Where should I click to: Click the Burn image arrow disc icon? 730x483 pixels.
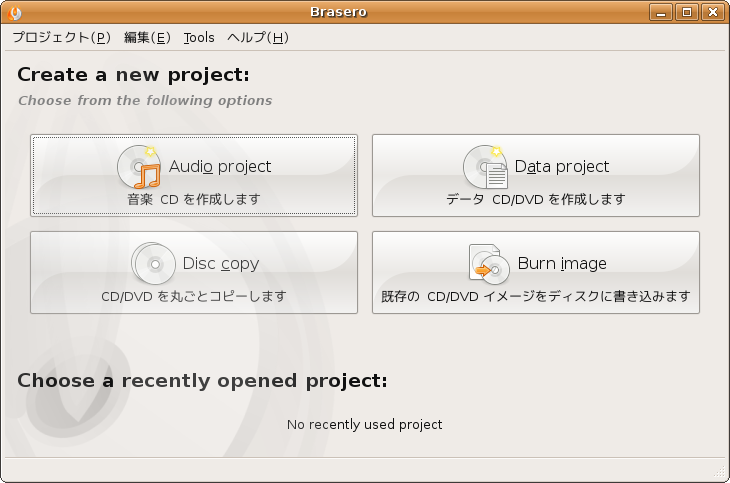(x=489, y=264)
